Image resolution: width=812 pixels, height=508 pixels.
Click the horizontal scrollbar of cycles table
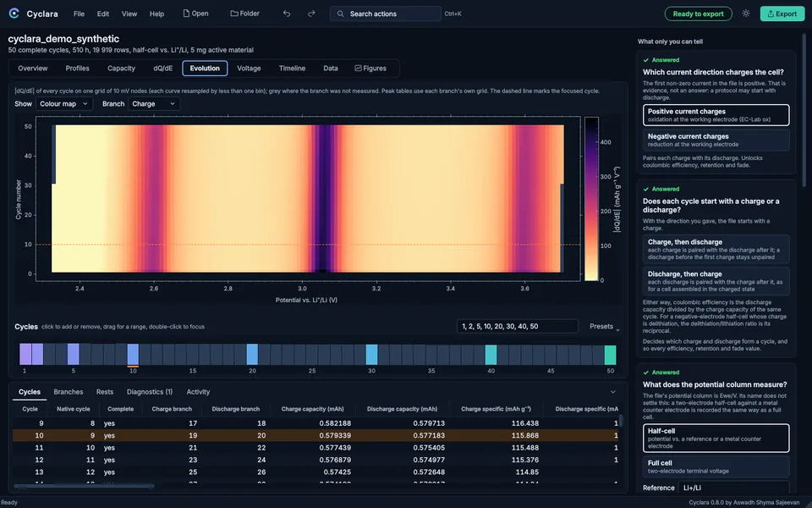(84, 486)
